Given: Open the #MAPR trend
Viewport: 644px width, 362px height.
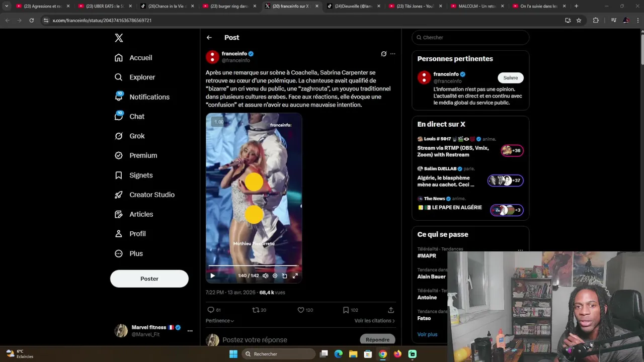Looking at the screenshot, I should pyautogui.click(x=427, y=256).
